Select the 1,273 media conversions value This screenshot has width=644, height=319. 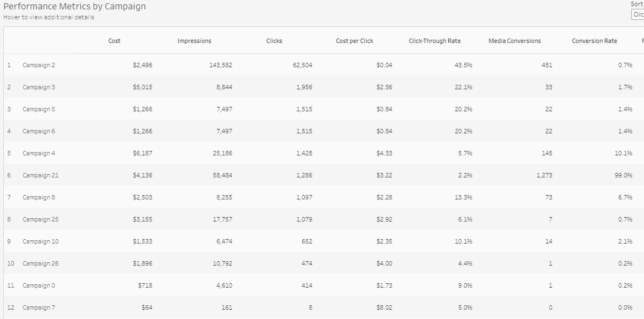coord(544,175)
